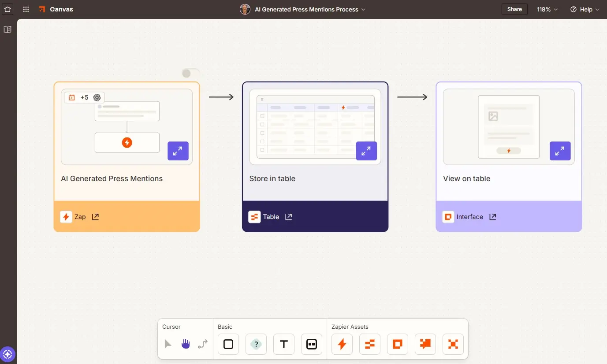The height and width of the screenshot is (364, 607).
Task: Click the user avatar next to title
Action: 245,9
